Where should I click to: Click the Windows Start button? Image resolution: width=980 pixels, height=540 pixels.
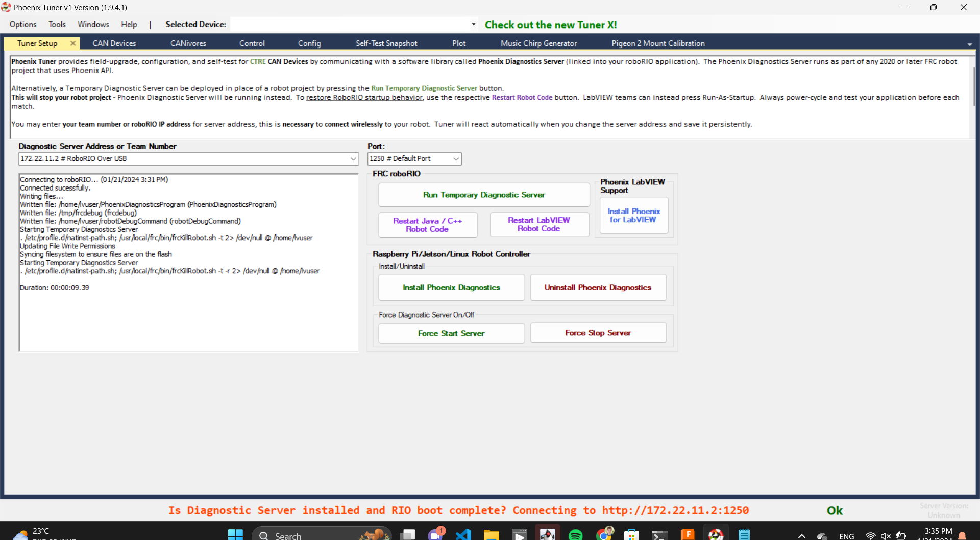point(235,535)
